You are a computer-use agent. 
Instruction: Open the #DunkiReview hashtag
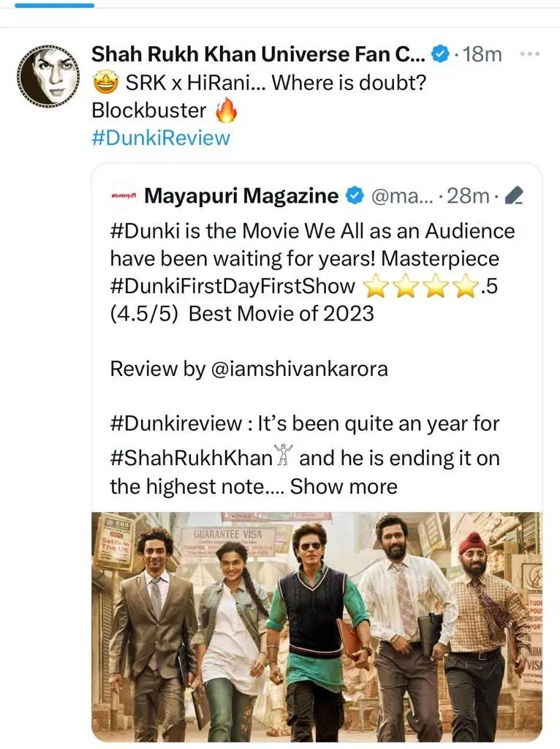(x=161, y=138)
